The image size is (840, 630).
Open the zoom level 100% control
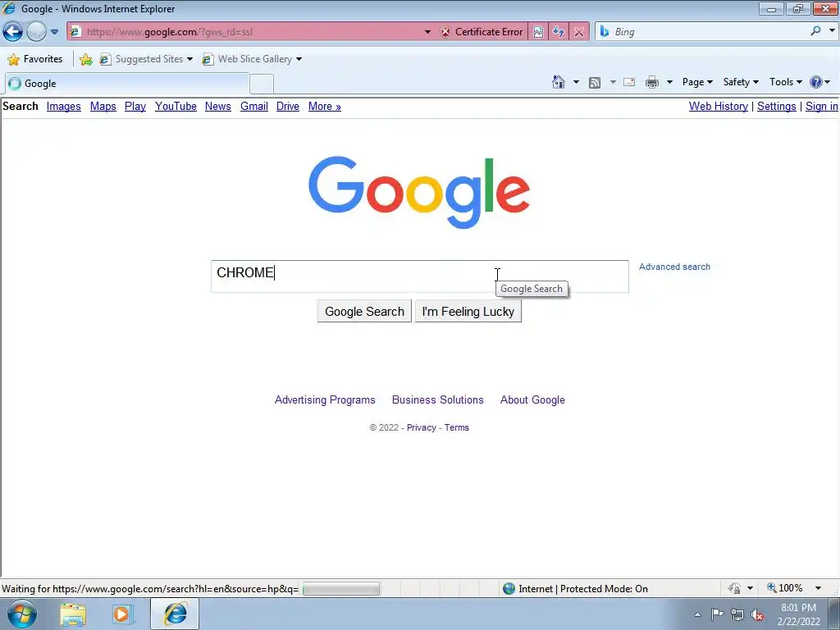click(785, 588)
